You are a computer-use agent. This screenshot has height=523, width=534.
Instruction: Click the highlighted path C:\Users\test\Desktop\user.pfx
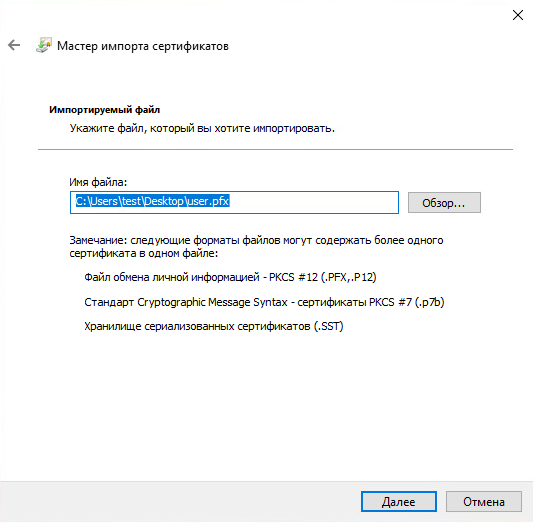tap(153, 201)
